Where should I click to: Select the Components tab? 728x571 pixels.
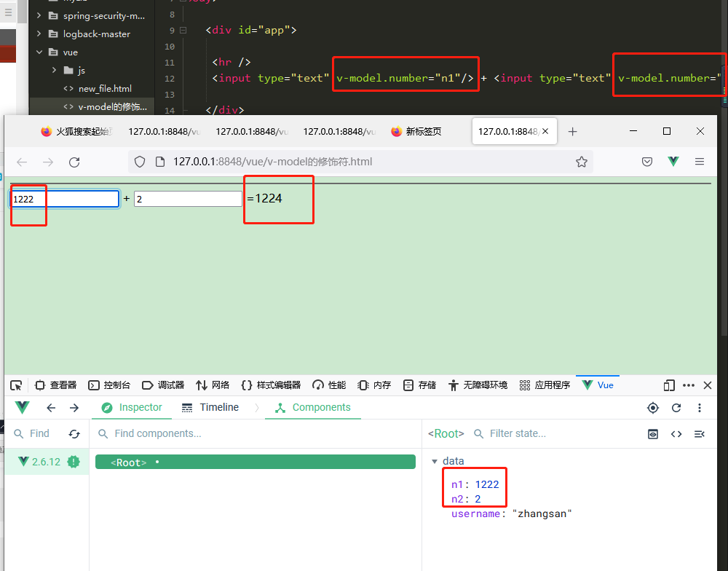(312, 407)
